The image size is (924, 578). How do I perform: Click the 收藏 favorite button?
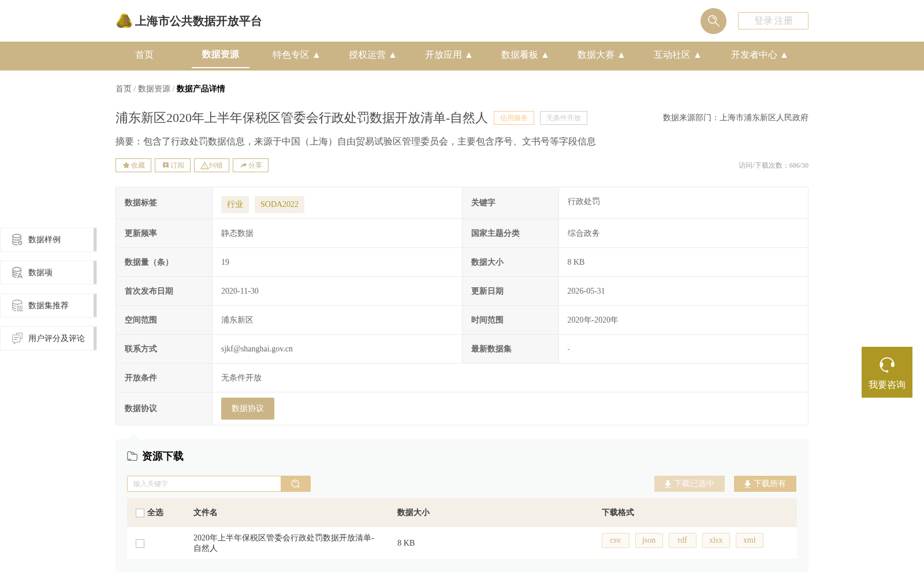tap(133, 165)
